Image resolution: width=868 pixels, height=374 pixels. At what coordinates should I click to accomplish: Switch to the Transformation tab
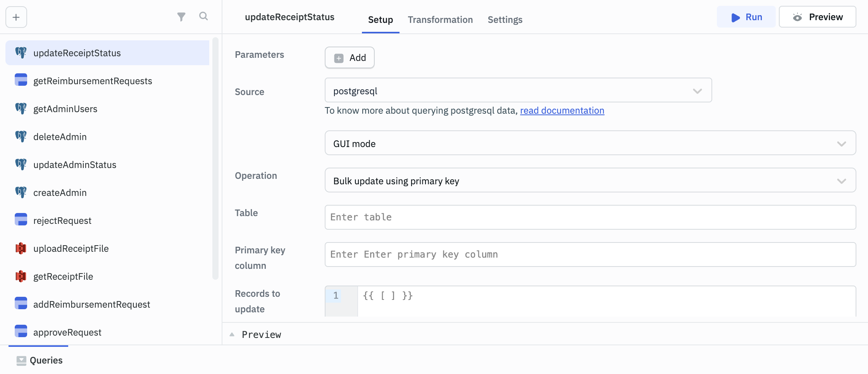(440, 20)
